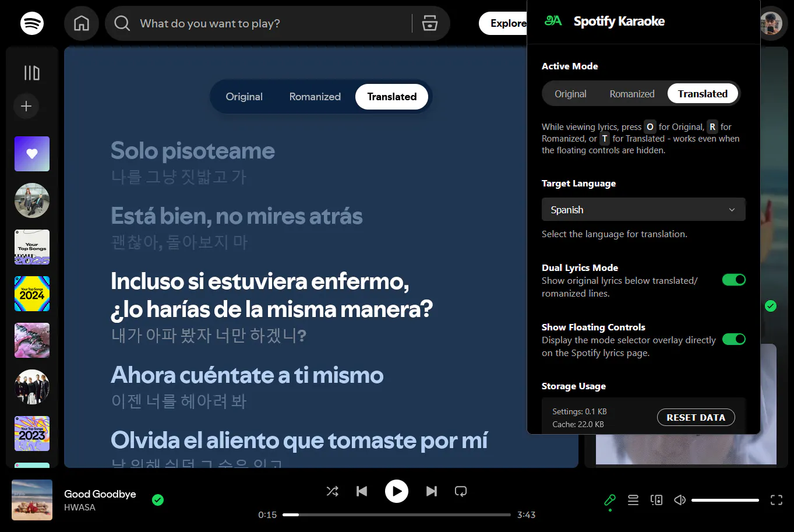794x532 pixels.
Task: Collapse Your Library sidebar icon
Action: [x=31, y=73]
